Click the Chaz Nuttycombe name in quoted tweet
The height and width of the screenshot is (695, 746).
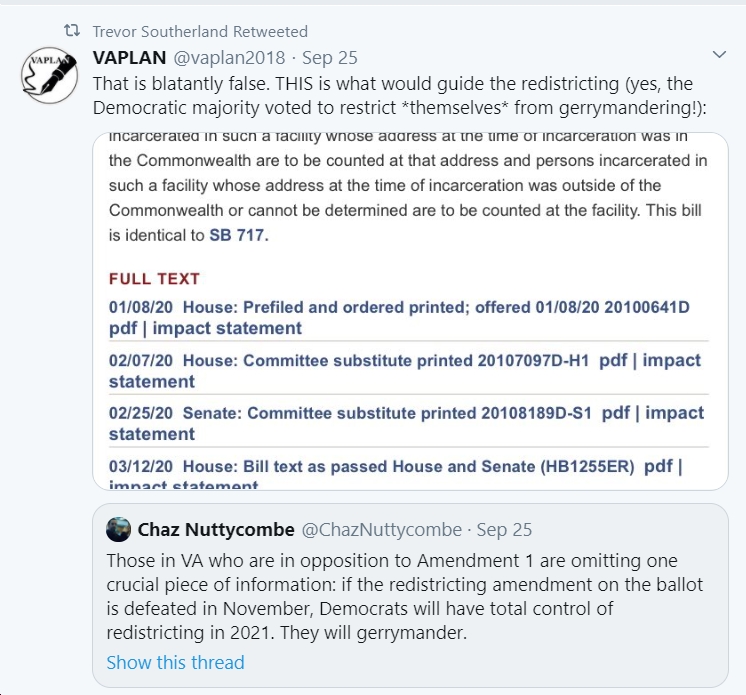pos(216,529)
